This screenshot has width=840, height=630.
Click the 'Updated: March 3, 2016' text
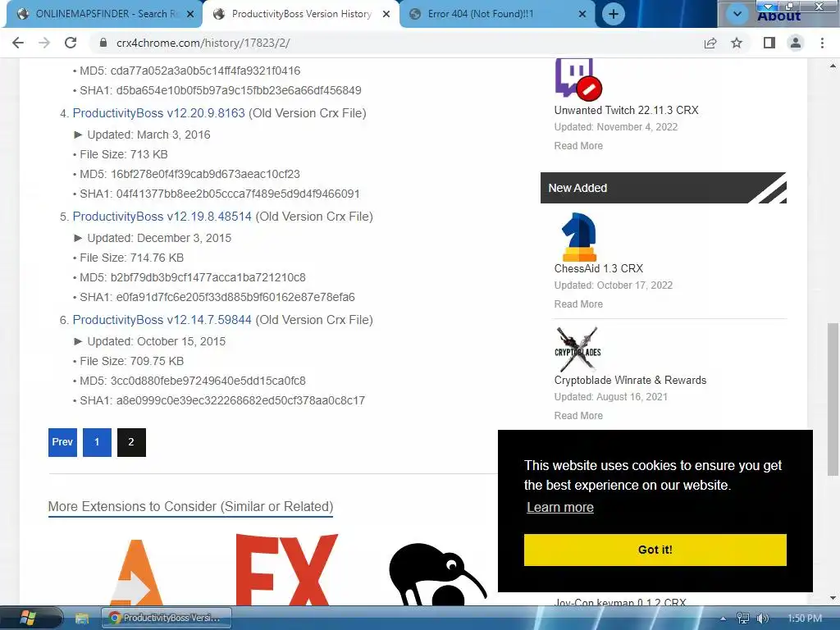[149, 135]
